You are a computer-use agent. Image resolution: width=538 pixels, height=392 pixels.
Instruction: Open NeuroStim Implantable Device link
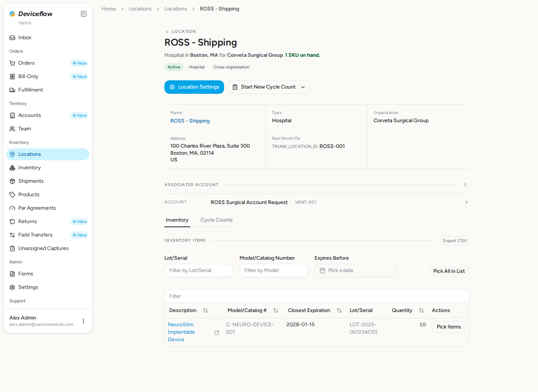[181, 332]
